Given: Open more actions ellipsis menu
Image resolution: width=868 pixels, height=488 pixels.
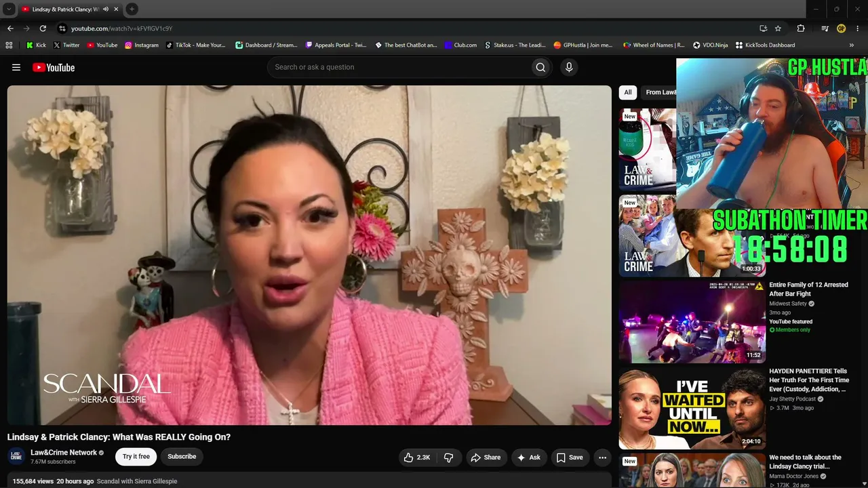Looking at the screenshot, I should click(602, 457).
